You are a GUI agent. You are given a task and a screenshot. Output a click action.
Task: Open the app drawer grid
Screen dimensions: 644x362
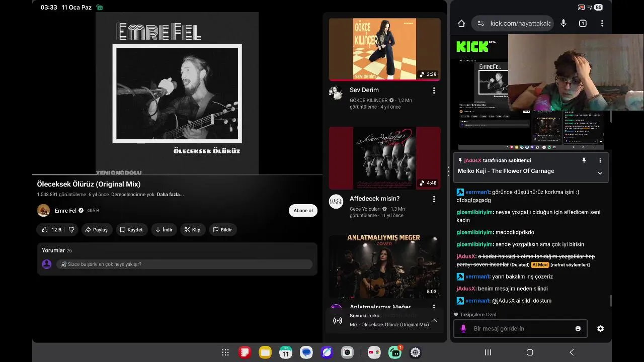coord(225,352)
